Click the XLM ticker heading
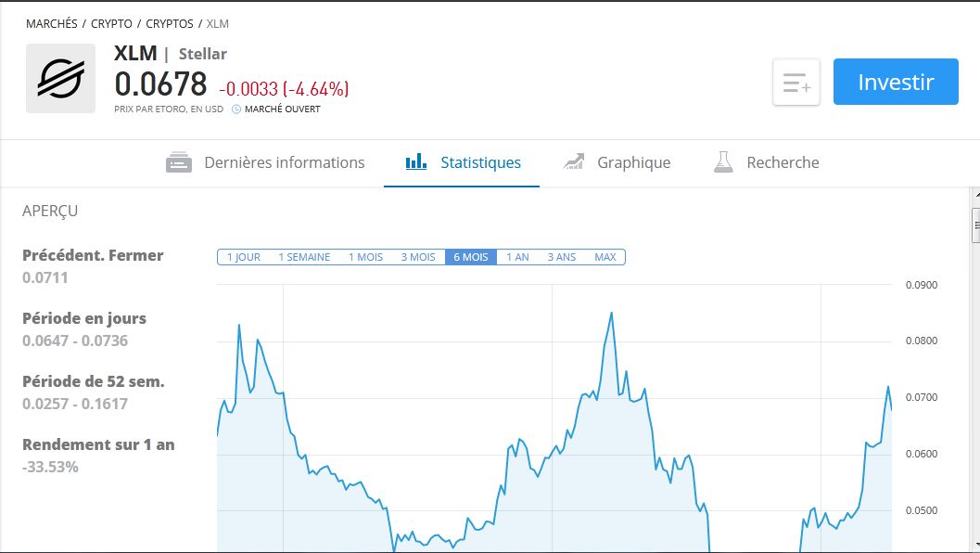Image resolution: width=980 pixels, height=553 pixels. tap(135, 53)
